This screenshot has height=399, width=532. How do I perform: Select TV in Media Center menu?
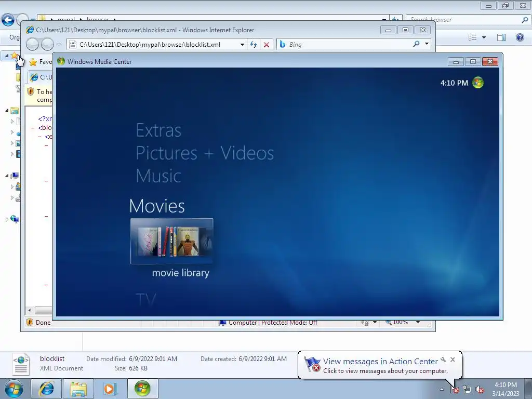click(145, 300)
